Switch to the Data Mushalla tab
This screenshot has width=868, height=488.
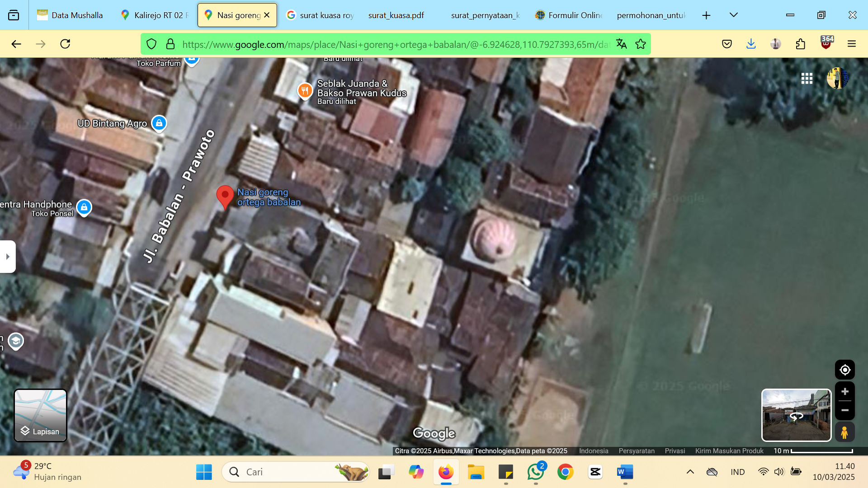(70, 15)
